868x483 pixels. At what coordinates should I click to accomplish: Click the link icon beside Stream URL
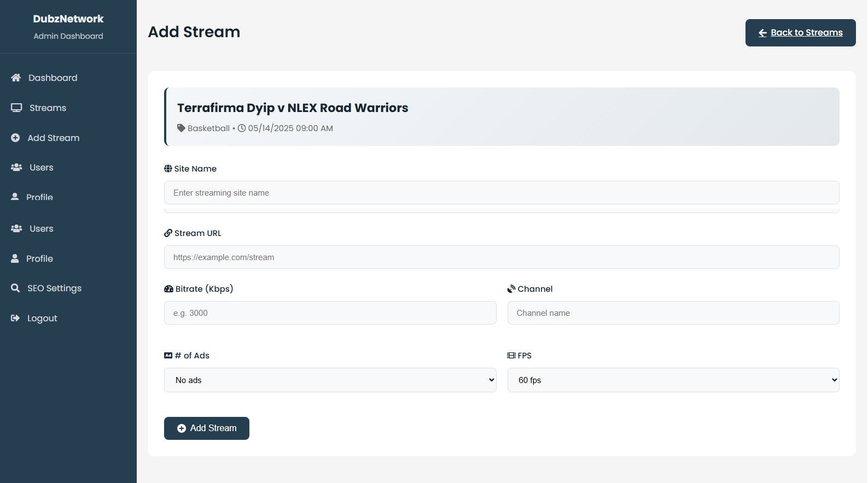168,233
